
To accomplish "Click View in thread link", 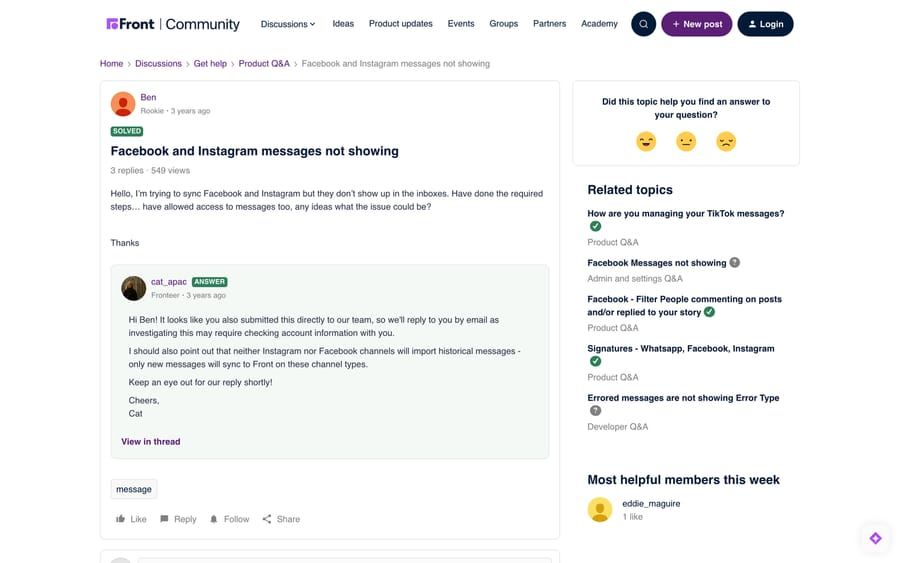I will (x=150, y=441).
